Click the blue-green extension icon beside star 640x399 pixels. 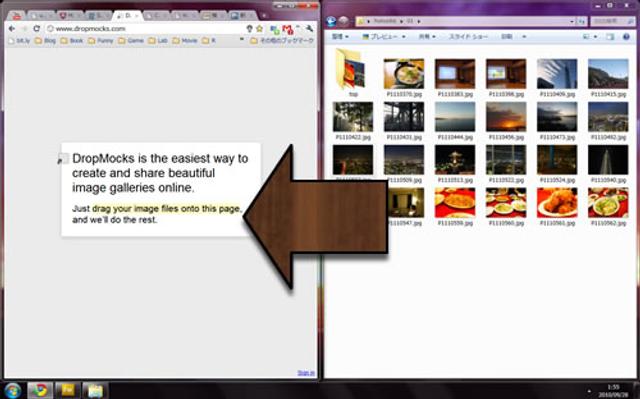(x=274, y=29)
